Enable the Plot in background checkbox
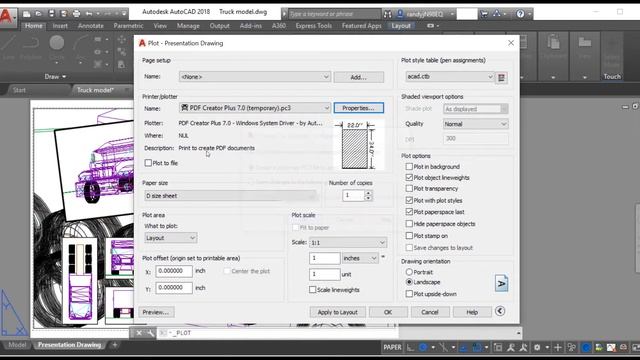640x360 pixels. coord(409,167)
